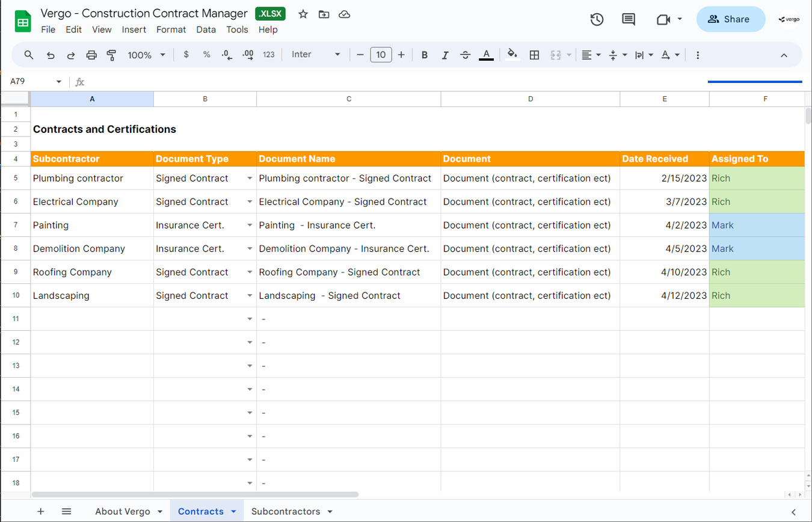The width and height of the screenshot is (812, 522).
Task: Open search the menus magnifier
Action: pos(29,55)
